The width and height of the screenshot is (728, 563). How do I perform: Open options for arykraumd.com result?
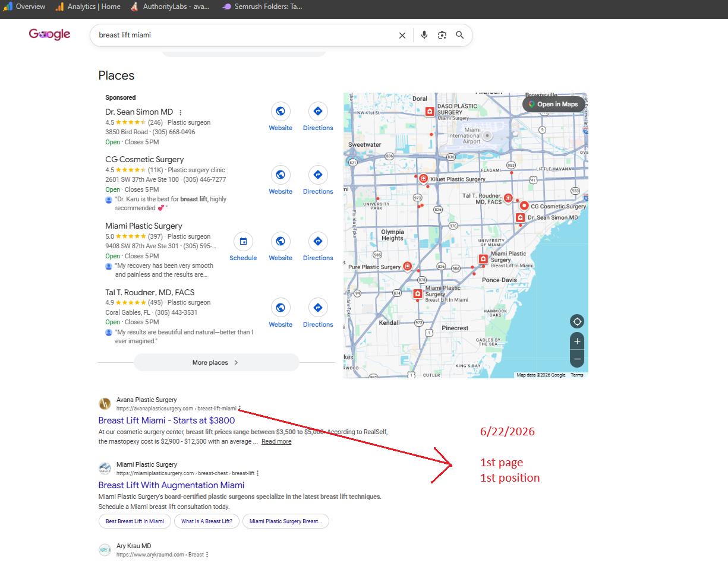pyautogui.click(x=207, y=555)
